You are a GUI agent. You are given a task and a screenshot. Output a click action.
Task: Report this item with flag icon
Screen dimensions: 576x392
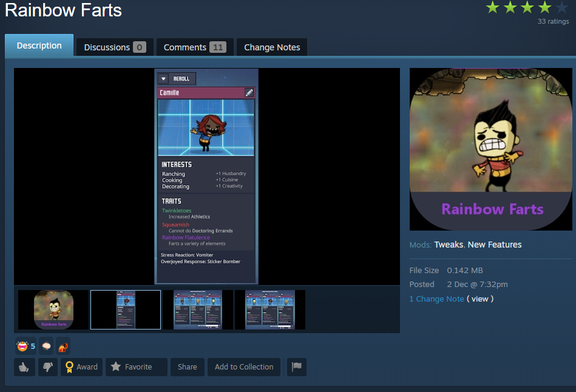click(296, 367)
